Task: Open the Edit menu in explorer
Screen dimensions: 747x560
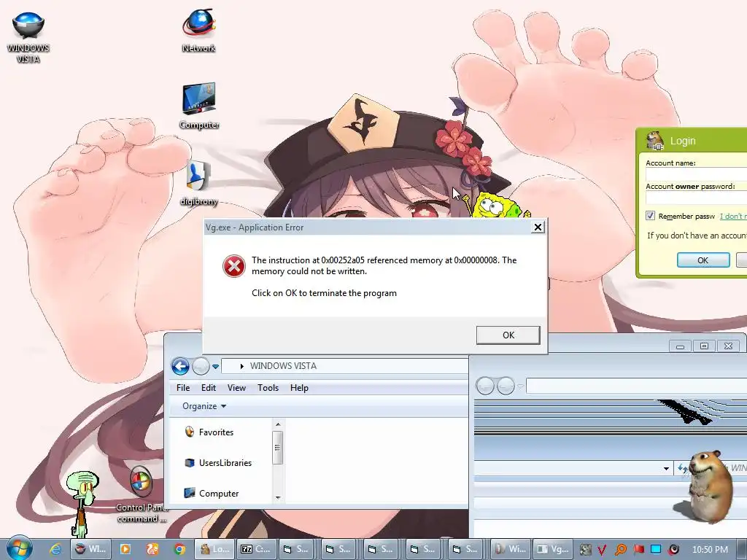Action: 208,388
